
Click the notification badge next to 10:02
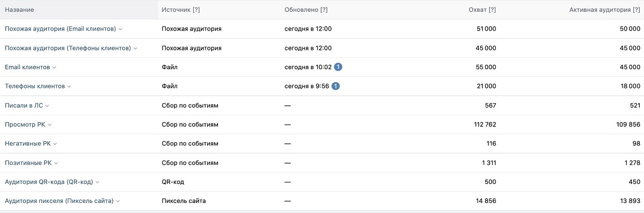338,67
